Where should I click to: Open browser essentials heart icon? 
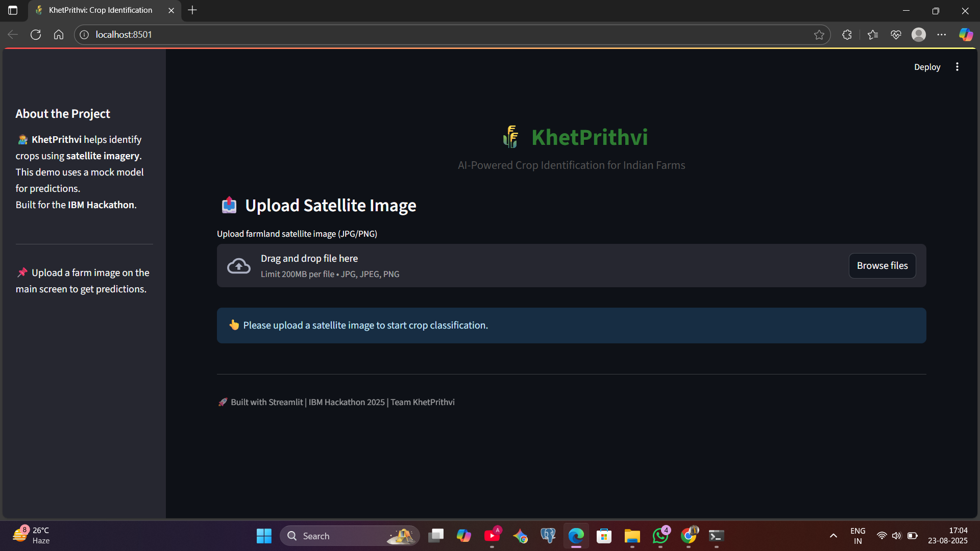(896, 35)
